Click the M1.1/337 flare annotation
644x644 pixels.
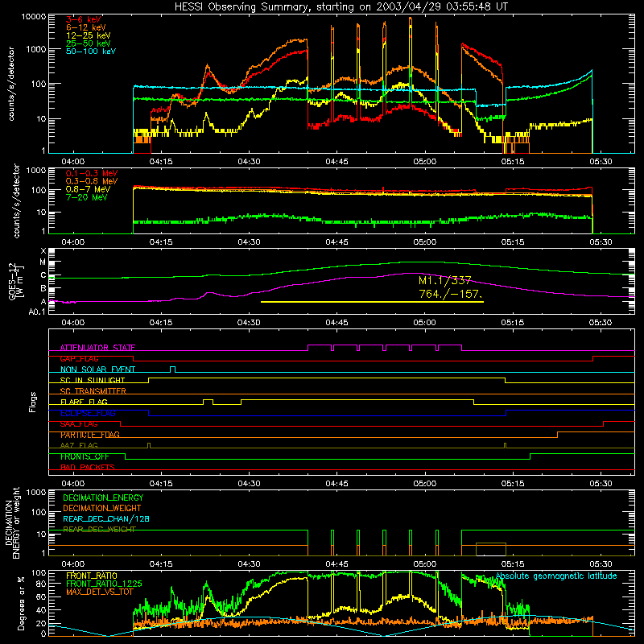[x=445, y=280]
